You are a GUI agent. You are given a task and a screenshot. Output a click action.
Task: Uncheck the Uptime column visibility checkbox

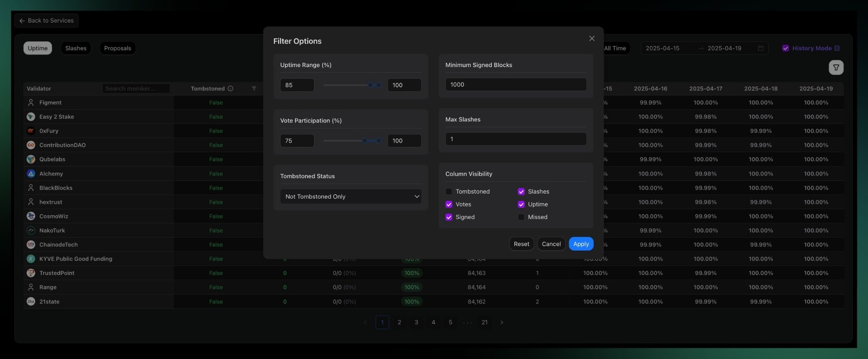(x=521, y=204)
